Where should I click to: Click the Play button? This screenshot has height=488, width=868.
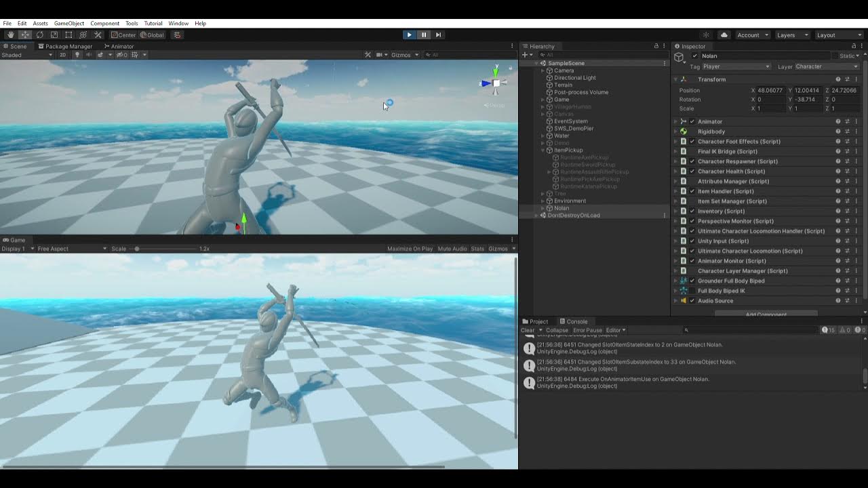click(409, 35)
